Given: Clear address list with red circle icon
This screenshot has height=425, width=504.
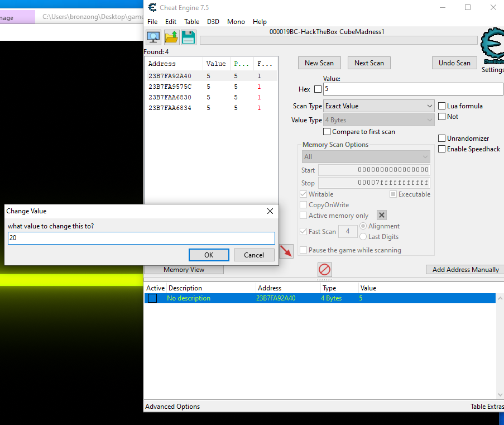Looking at the screenshot, I should pyautogui.click(x=324, y=269).
